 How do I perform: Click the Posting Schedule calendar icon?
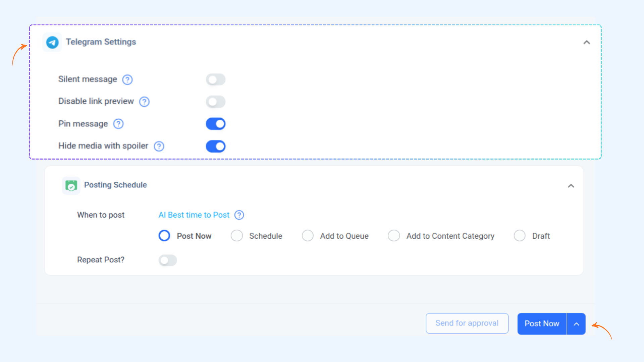(71, 185)
